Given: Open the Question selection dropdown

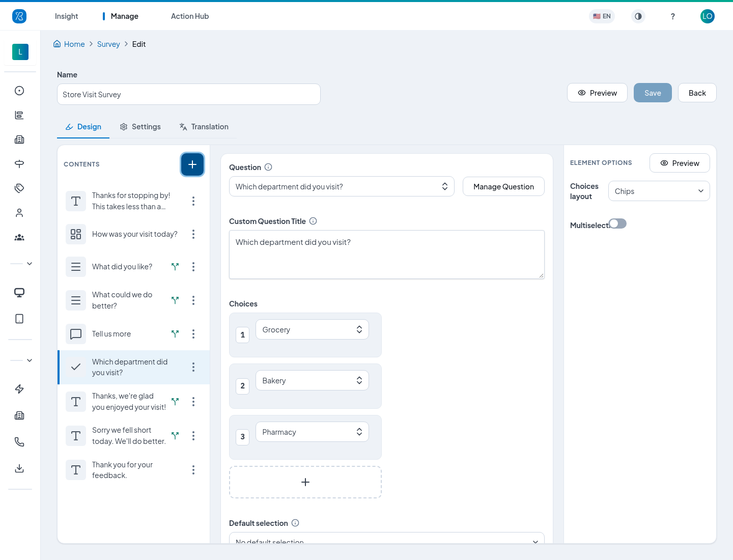Looking at the screenshot, I should pyautogui.click(x=342, y=186).
